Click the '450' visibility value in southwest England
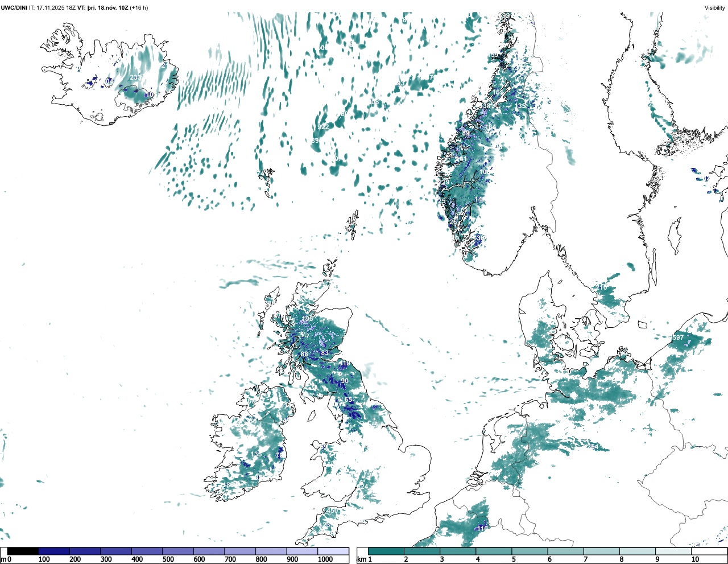The width and height of the screenshot is (728, 564). click(332, 511)
